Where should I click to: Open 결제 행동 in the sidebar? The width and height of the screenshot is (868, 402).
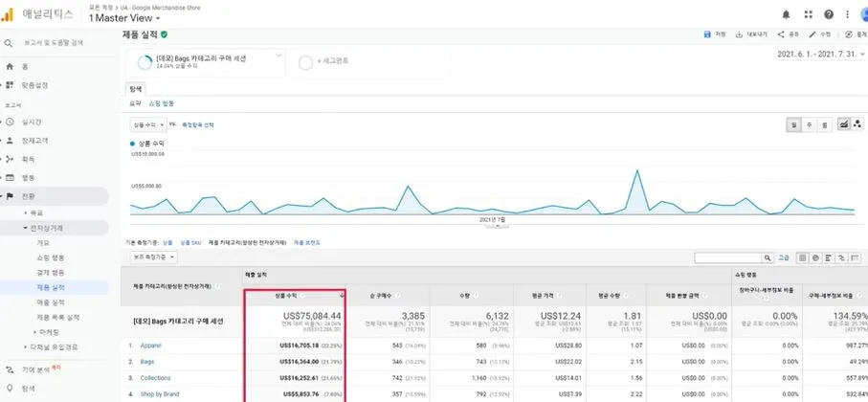click(51, 273)
